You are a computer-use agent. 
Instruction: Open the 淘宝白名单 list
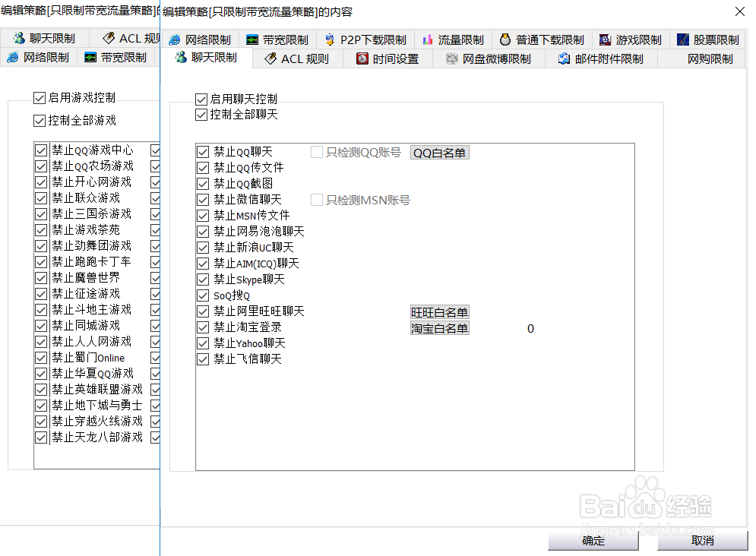coord(440,329)
